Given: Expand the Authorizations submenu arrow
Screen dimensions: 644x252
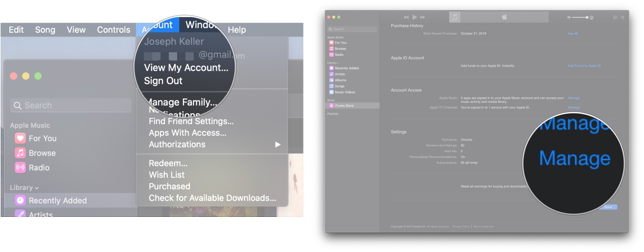Looking at the screenshot, I should point(278,145).
